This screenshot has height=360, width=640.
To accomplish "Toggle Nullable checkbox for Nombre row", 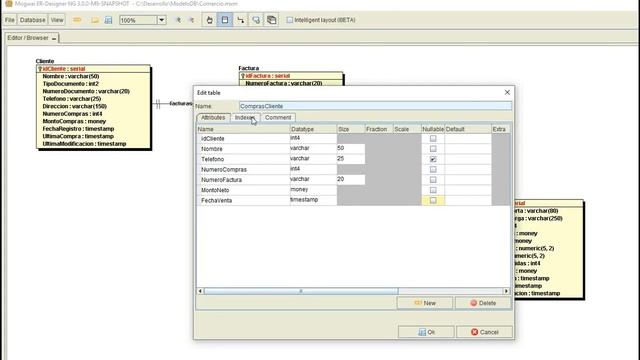I will 433,149.
